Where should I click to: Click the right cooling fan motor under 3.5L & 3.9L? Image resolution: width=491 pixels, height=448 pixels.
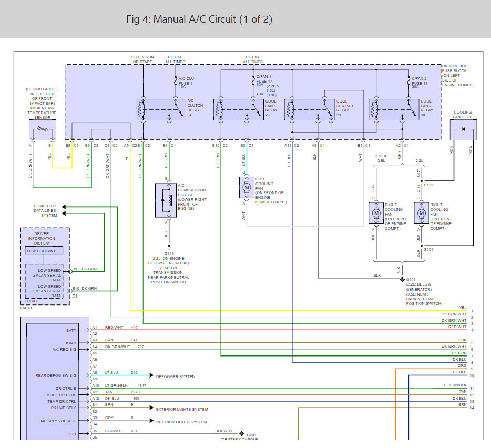[376, 213]
